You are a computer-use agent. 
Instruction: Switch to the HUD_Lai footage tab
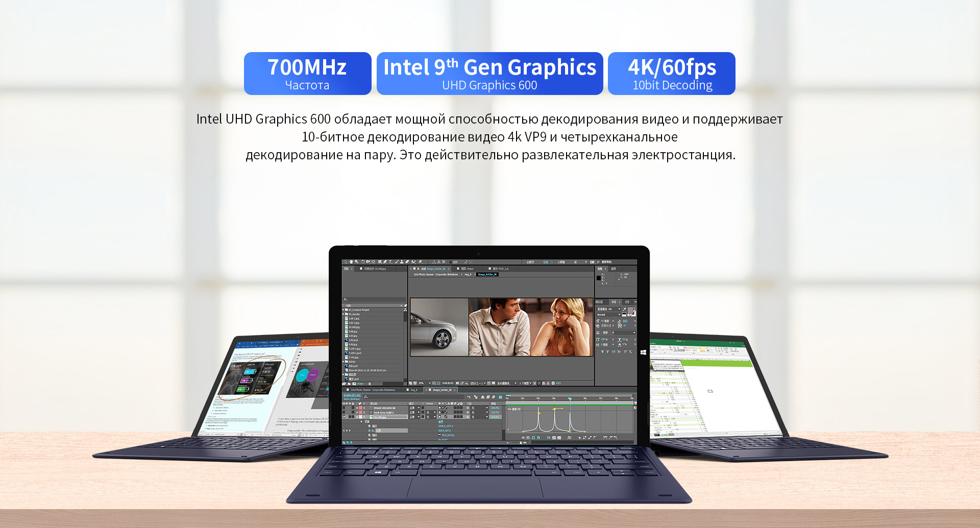[499, 269]
